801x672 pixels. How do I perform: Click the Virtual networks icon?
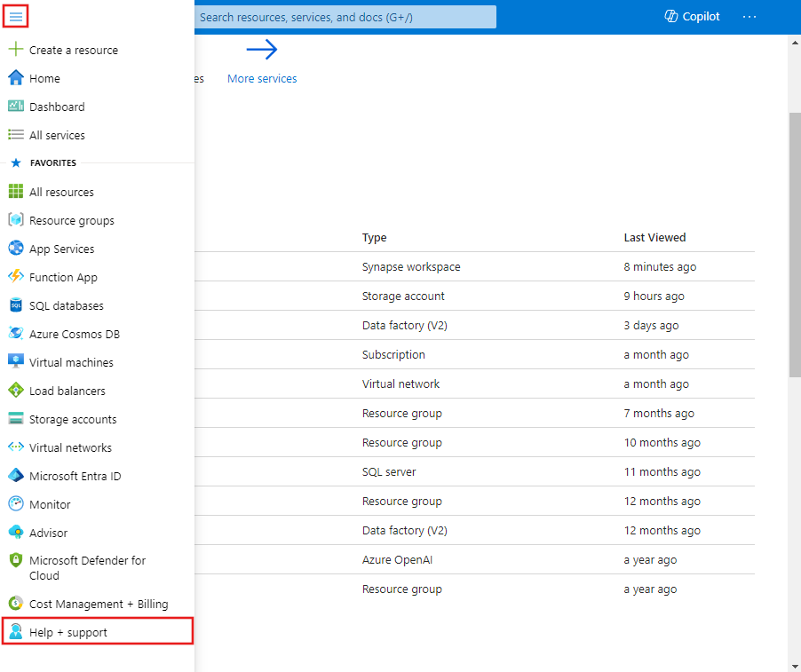tap(16, 447)
